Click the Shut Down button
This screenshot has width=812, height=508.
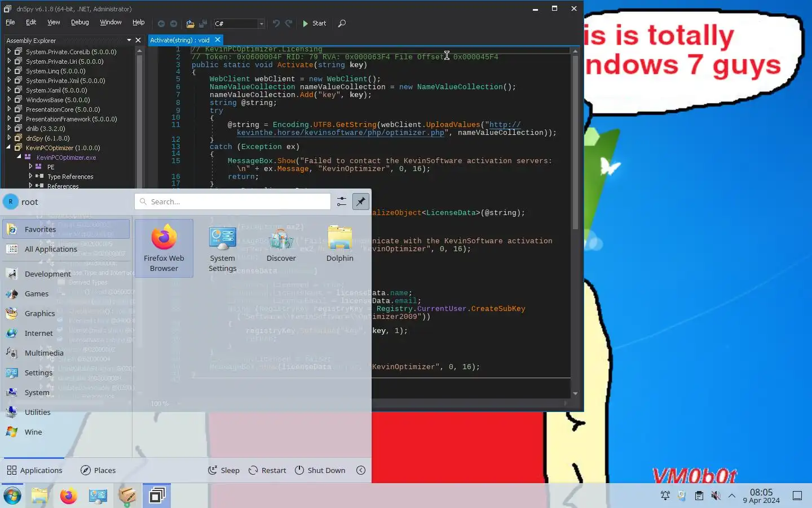pyautogui.click(x=320, y=470)
